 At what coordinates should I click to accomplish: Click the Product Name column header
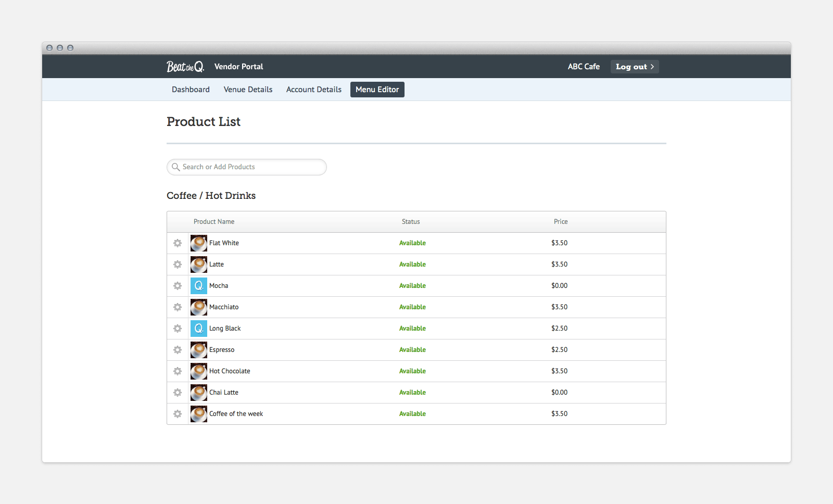click(x=213, y=221)
